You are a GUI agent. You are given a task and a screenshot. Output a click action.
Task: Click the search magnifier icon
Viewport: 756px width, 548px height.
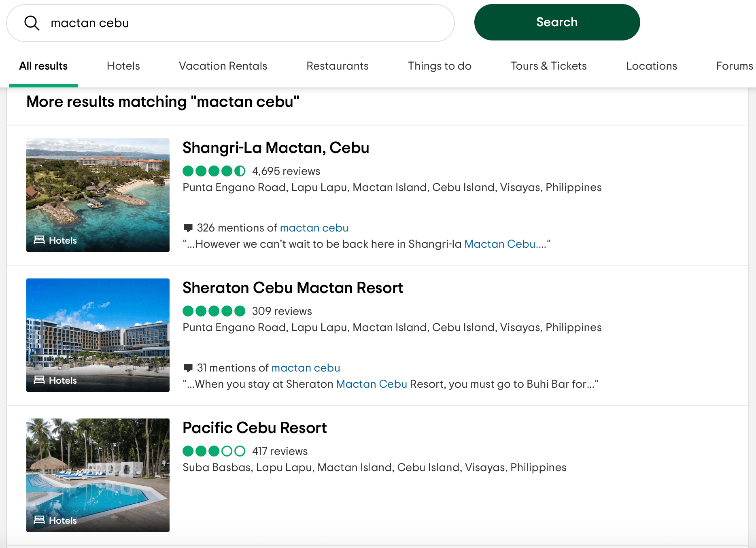tap(32, 23)
